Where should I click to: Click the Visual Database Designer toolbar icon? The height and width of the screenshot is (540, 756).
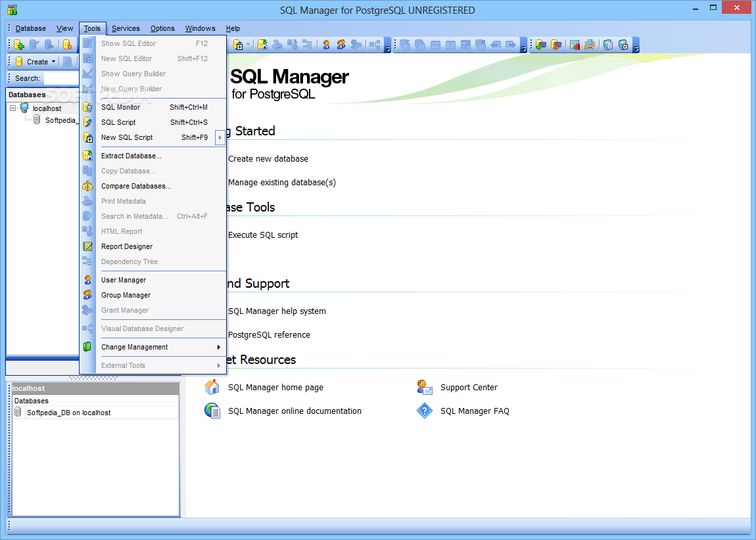pos(375,45)
